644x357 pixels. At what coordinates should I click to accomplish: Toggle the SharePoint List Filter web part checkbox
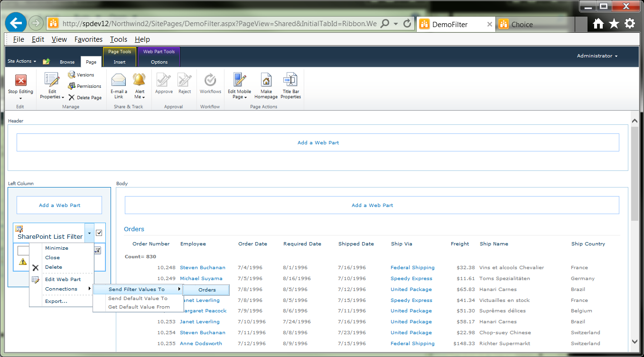(x=99, y=233)
